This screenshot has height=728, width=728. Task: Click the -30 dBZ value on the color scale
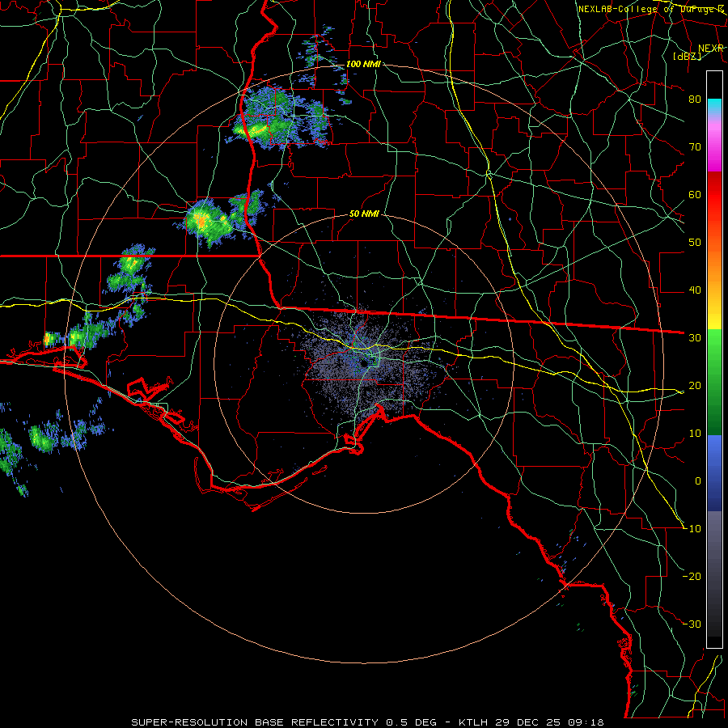point(692,624)
